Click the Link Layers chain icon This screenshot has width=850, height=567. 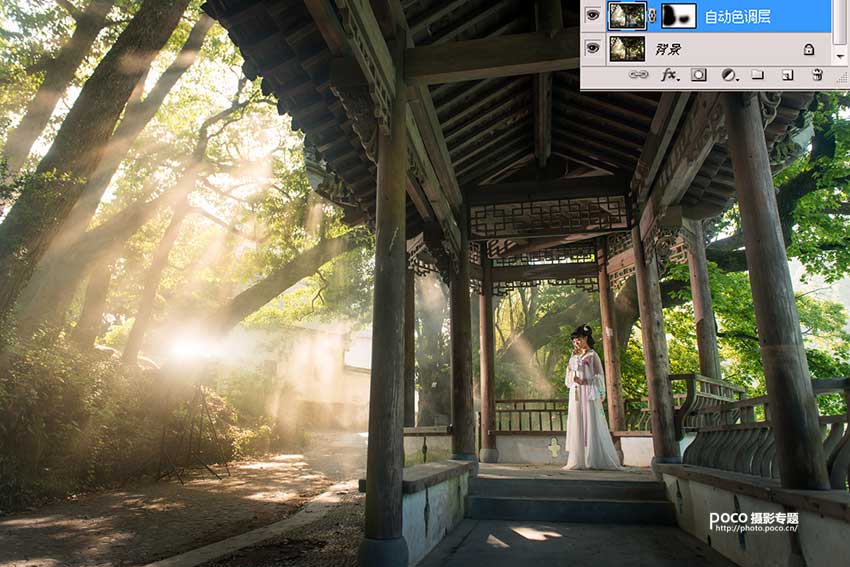point(637,75)
